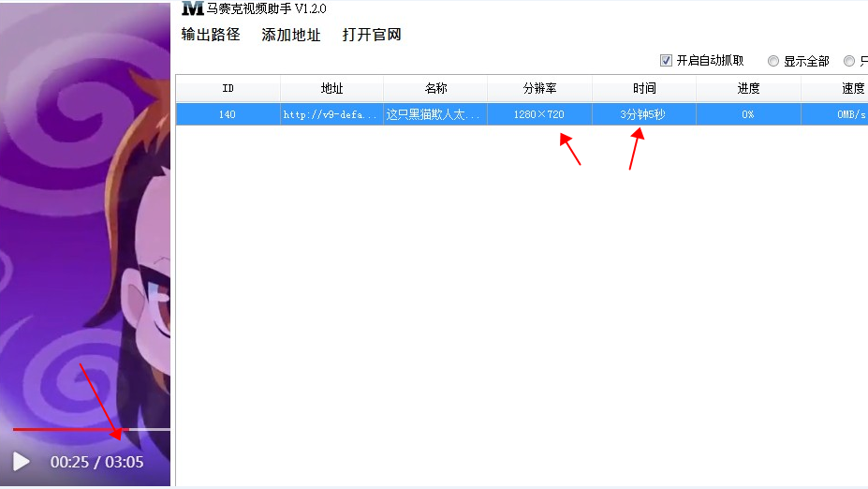The height and width of the screenshot is (489, 868).
Task: Click the 1280×720 resolution cell
Action: pyautogui.click(x=539, y=114)
